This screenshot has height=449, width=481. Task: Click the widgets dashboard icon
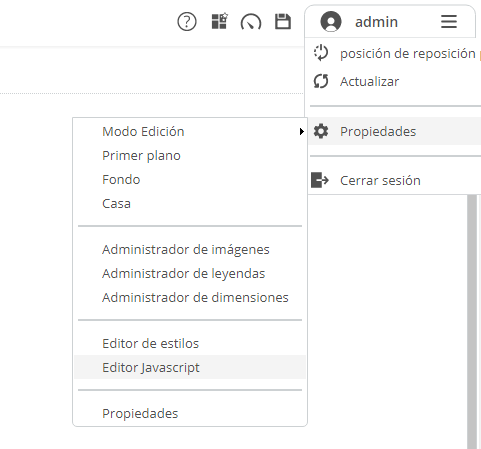[220, 21]
